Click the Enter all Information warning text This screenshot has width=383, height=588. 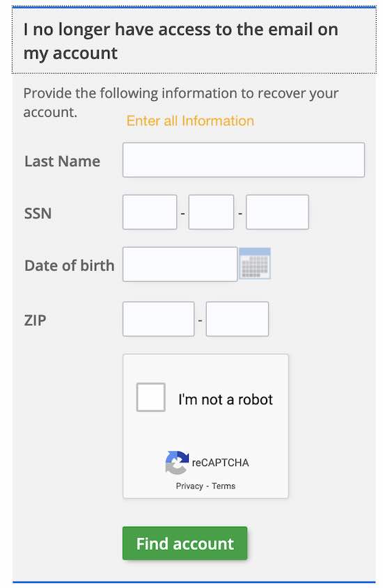(x=190, y=121)
